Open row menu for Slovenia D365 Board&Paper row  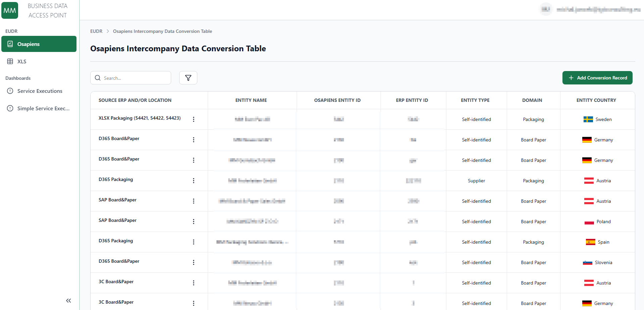(x=194, y=262)
